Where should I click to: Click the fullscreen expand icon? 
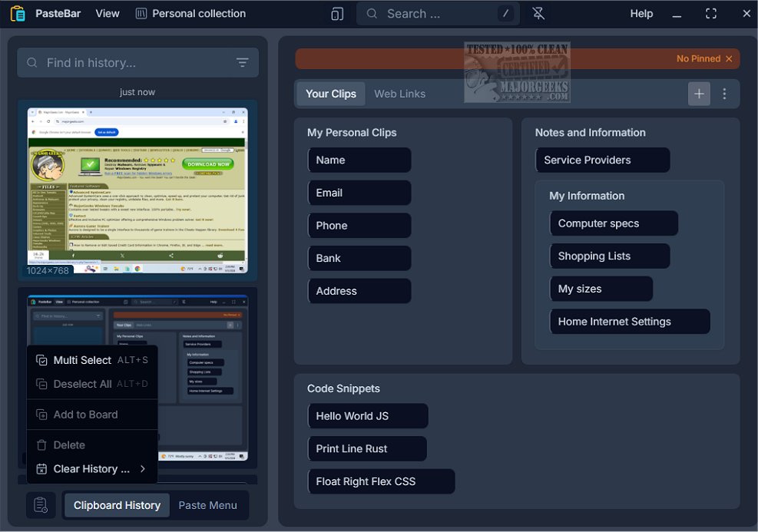point(710,14)
